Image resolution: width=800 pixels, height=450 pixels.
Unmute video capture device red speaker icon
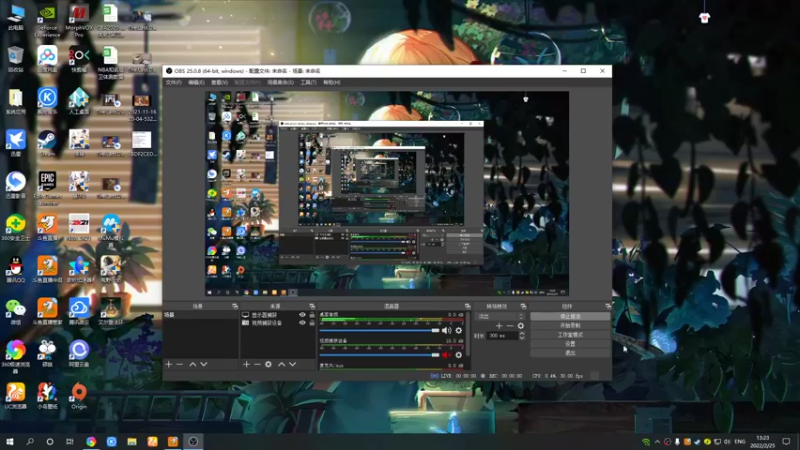[446, 355]
